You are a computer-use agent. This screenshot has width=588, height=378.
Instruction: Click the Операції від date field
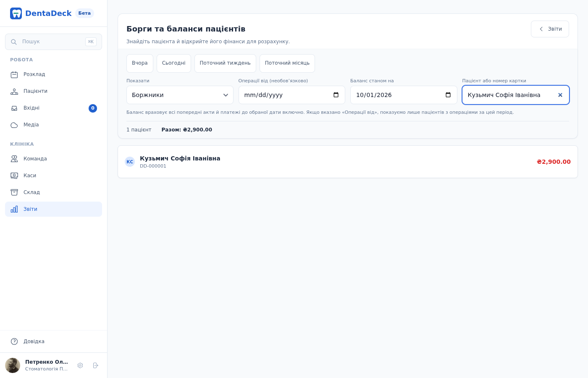point(292,95)
